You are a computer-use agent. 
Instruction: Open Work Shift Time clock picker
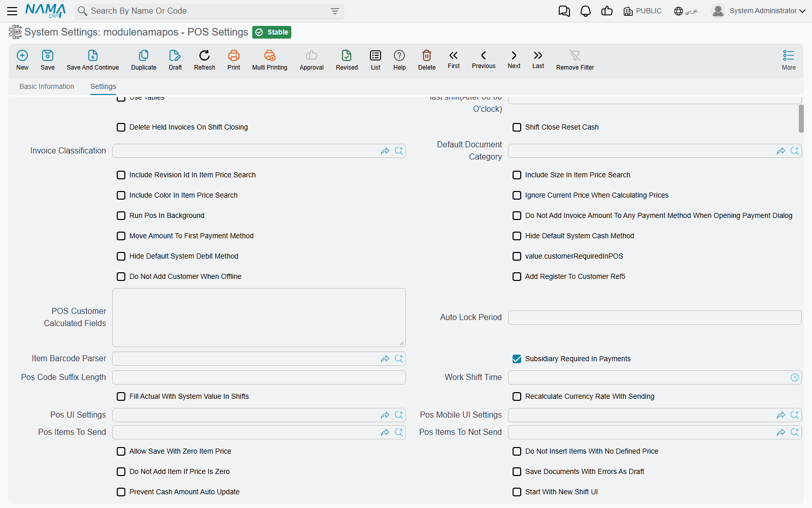click(795, 377)
